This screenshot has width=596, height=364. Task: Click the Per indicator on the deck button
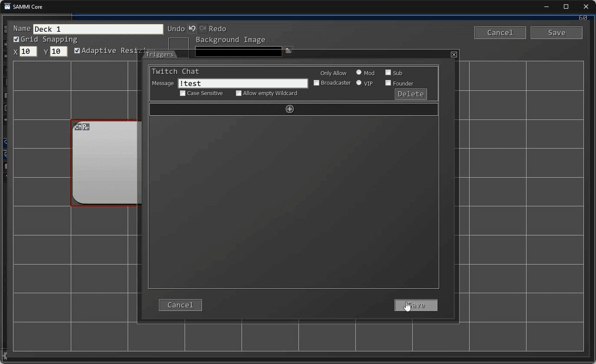coord(86,127)
